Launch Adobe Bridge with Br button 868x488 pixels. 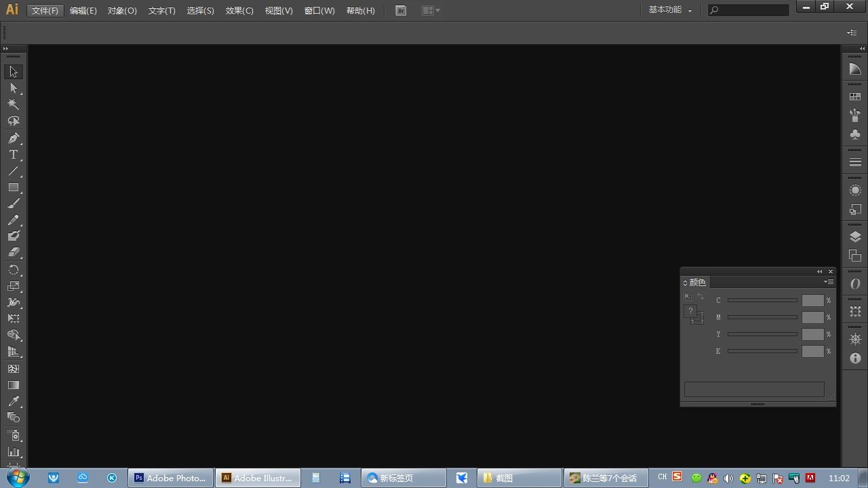click(x=401, y=10)
